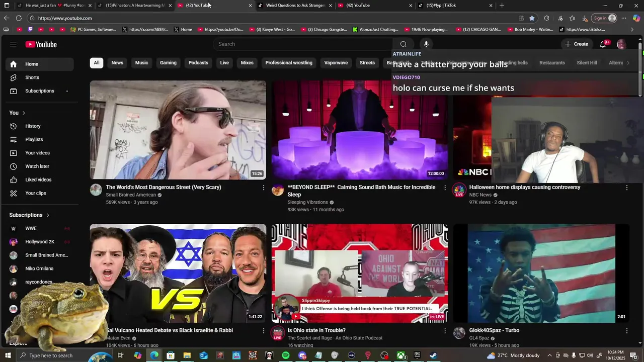
Task: Open the Windows Start menu
Action: (8, 355)
